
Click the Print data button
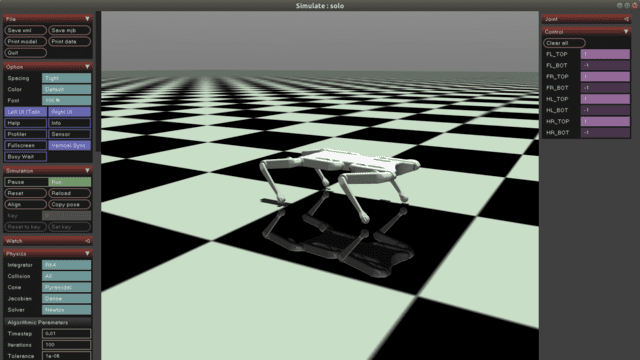coord(69,42)
